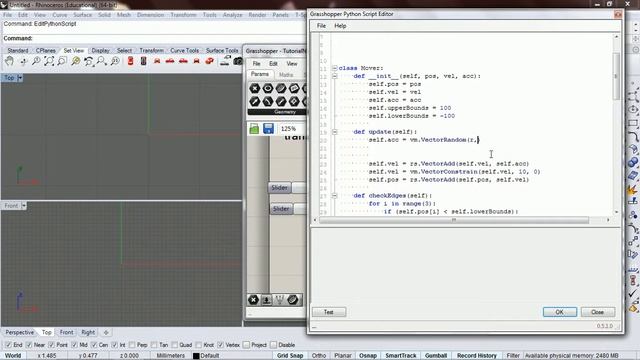Open the Top viewport title dropdown arrow

[x=20, y=78]
